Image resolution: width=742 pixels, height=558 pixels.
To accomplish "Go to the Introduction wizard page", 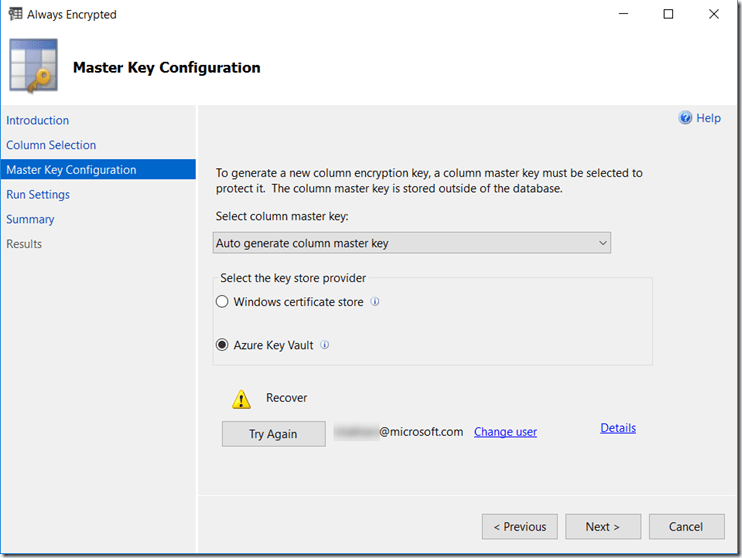I will (x=38, y=120).
